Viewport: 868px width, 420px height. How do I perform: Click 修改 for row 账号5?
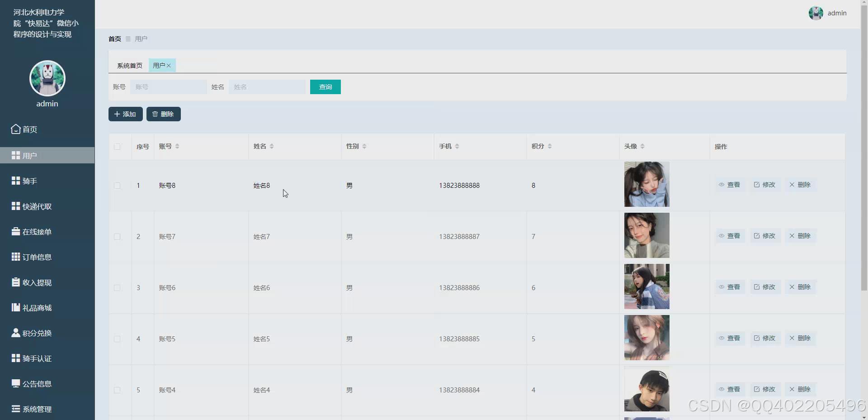coord(765,338)
